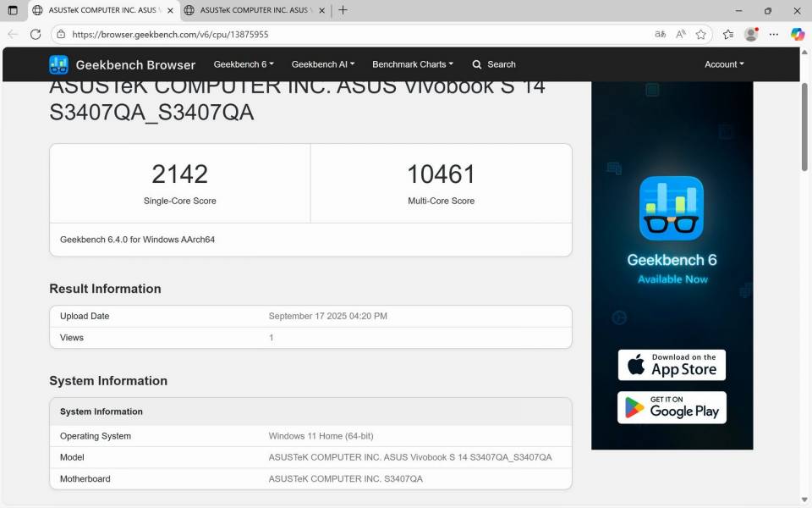Open a new browser tab
Viewport: 812px width, 508px height.
(x=343, y=11)
